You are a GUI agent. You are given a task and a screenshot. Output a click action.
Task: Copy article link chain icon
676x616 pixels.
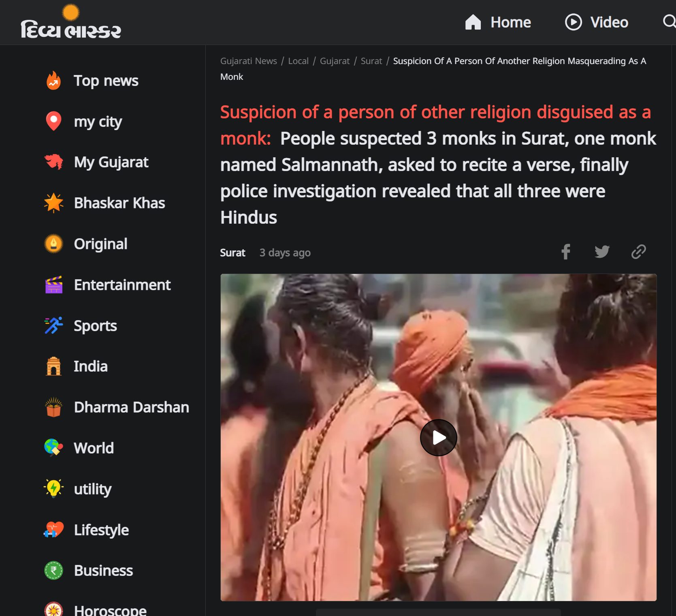[x=638, y=252]
